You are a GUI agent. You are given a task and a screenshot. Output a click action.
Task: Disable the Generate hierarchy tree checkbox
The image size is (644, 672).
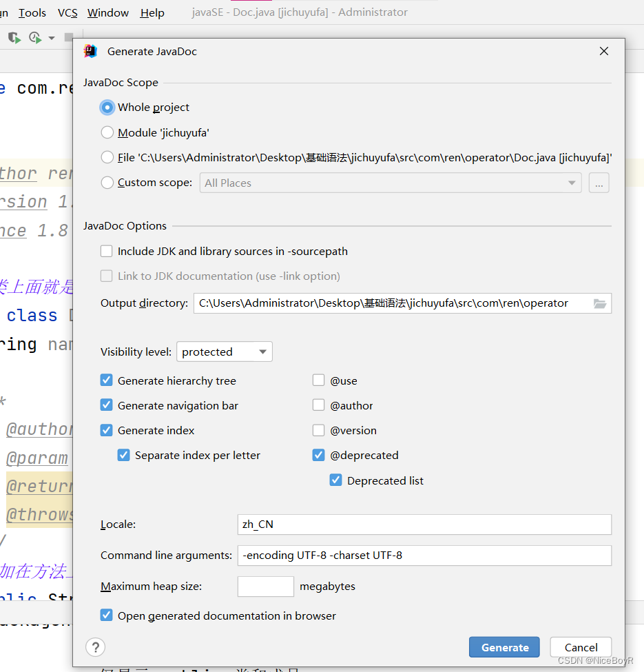click(x=106, y=380)
